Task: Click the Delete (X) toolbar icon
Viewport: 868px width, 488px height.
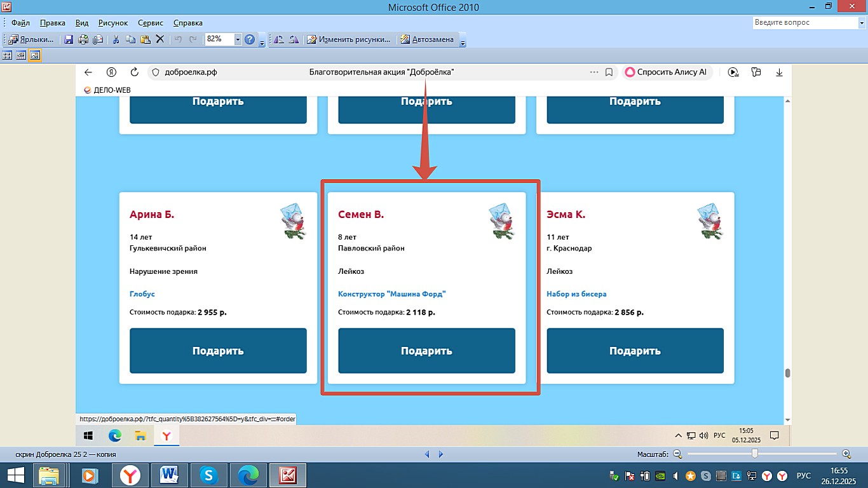Action: pyautogui.click(x=160, y=39)
